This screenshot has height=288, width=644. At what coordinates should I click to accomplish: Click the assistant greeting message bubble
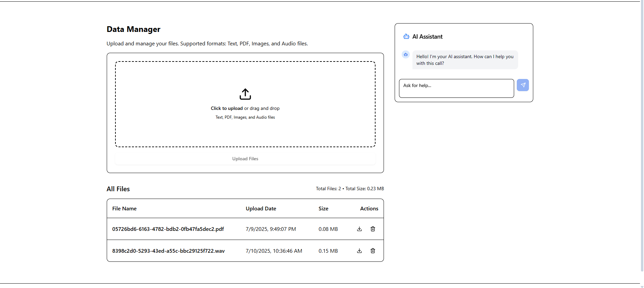(465, 60)
